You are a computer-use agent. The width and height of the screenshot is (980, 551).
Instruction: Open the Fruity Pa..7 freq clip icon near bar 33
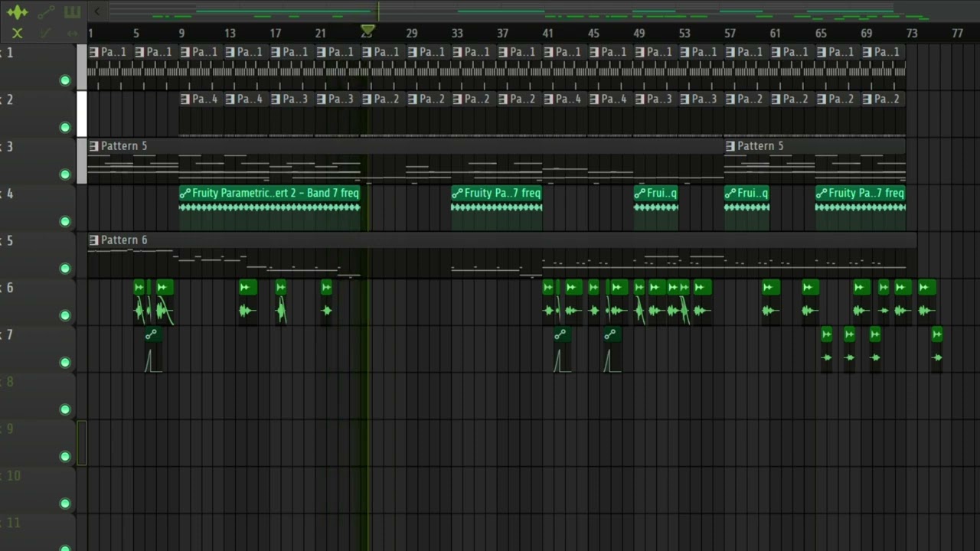(457, 193)
